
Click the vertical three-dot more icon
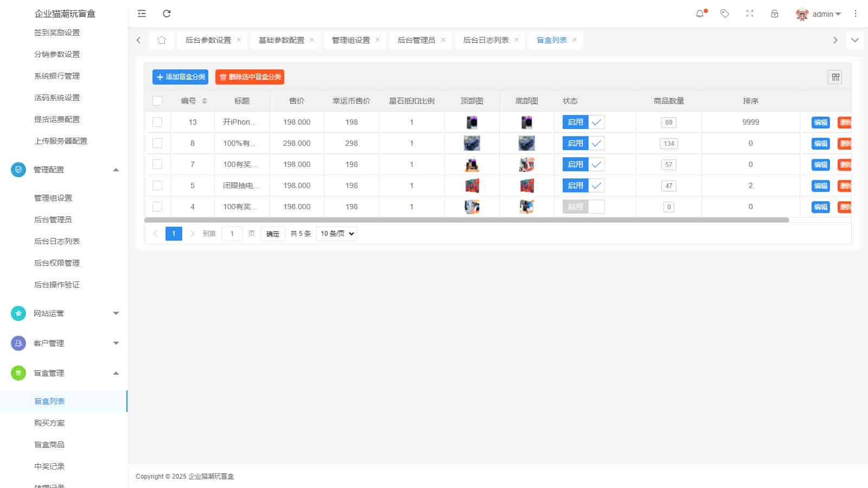pos(856,14)
